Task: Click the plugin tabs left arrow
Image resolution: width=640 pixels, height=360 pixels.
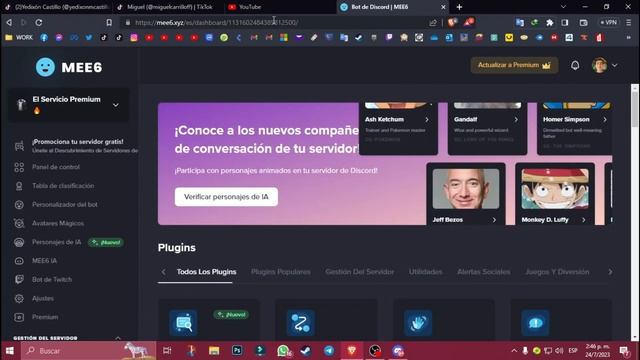Action: coord(164,272)
